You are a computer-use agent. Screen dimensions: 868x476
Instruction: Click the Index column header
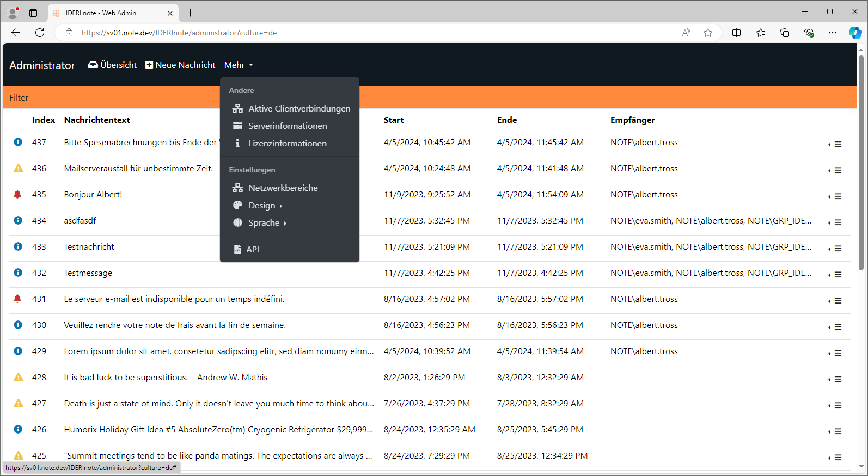(44, 120)
